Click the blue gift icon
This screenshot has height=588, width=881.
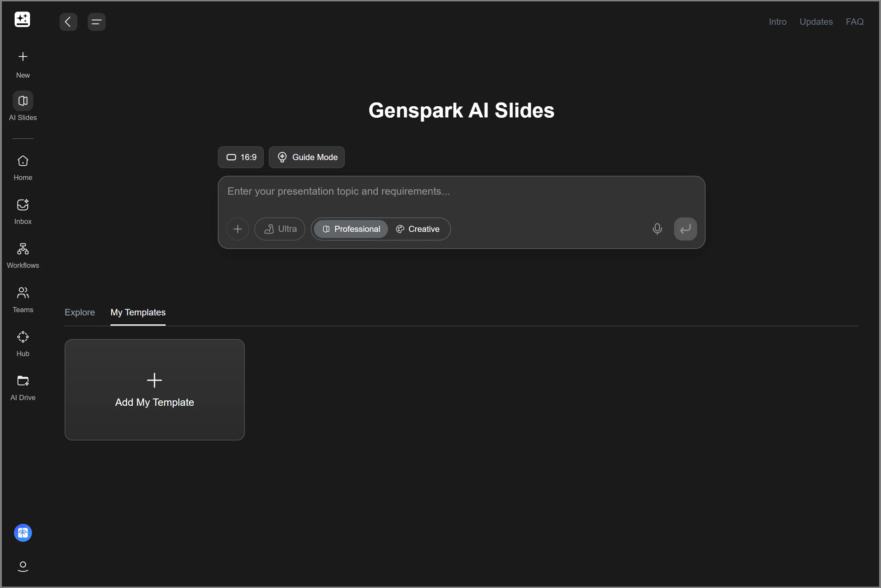(23, 533)
